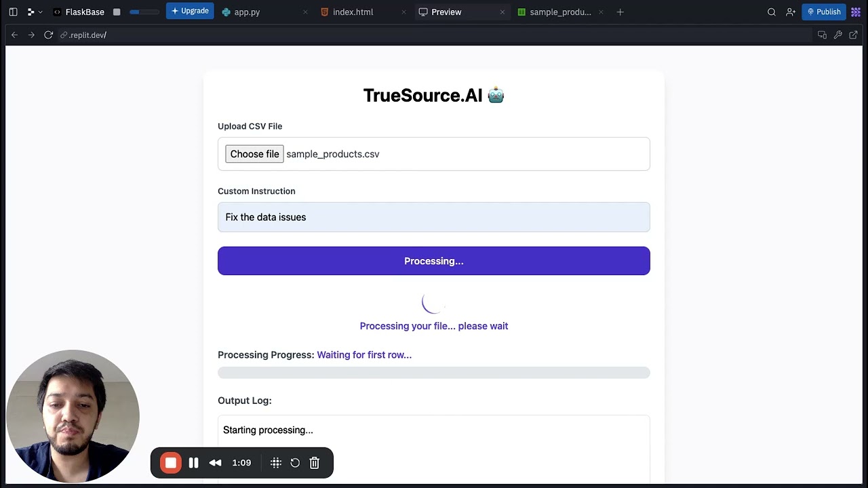Screen dimensions: 868x488
Task: Switch to the index.html tab
Action: pos(353,12)
